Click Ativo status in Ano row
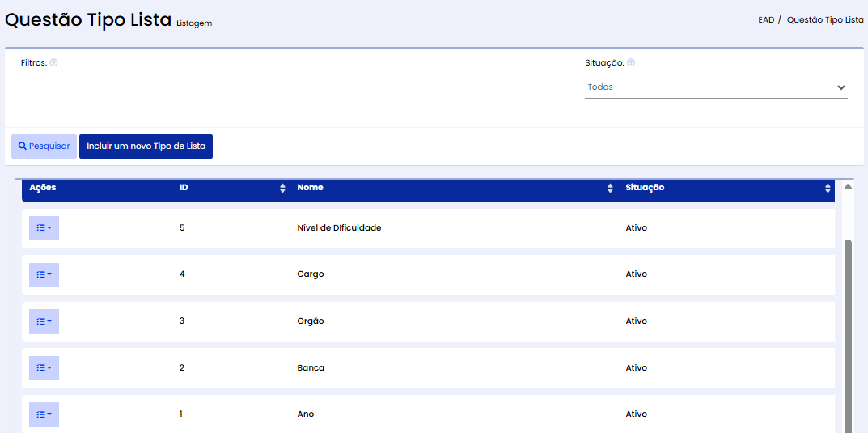This screenshot has width=868, height=433. (x=636, y=414)
